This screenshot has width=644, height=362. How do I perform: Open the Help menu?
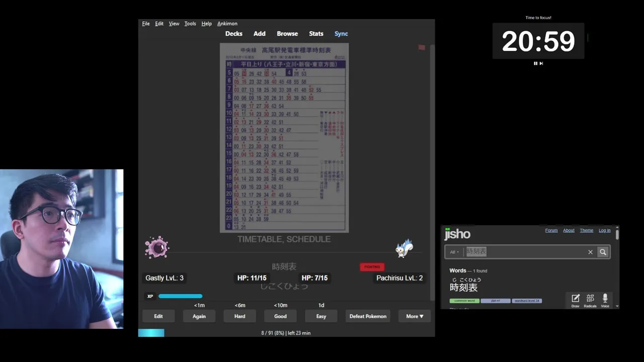point(206,24)
